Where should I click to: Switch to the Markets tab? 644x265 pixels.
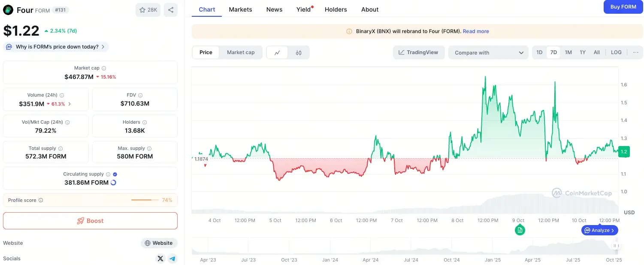pyautogui.click(x=240, y=9)
